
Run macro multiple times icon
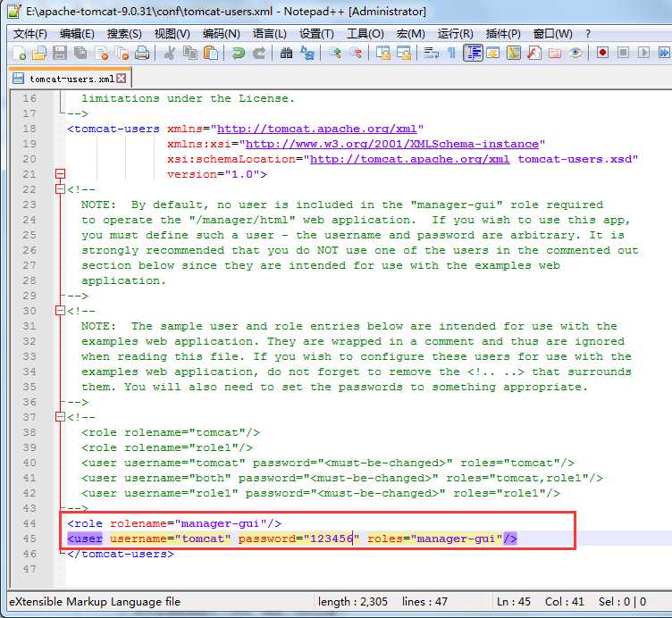click(x=664, y=53)
